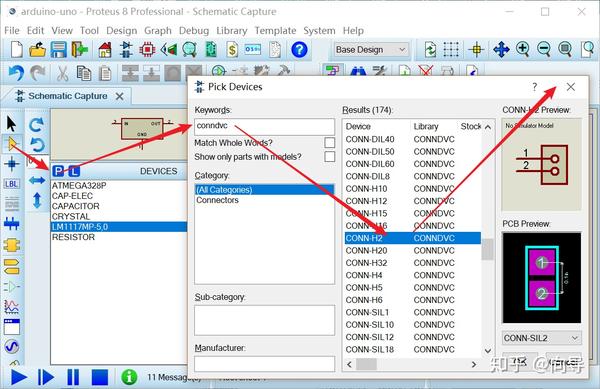600x389 pixels.
Task: Rotate clockwise icon
Action: point(37,124)
